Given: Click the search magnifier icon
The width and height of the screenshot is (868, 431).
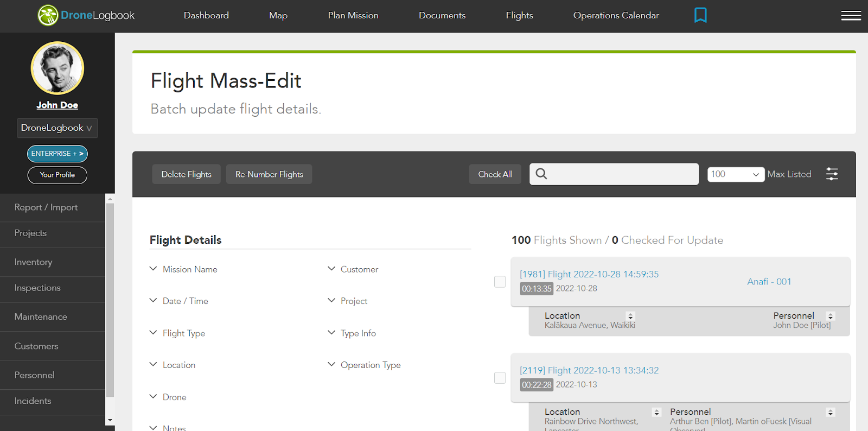Looking at the screenshot, I should pyautogui.click(x=541, y=174).
